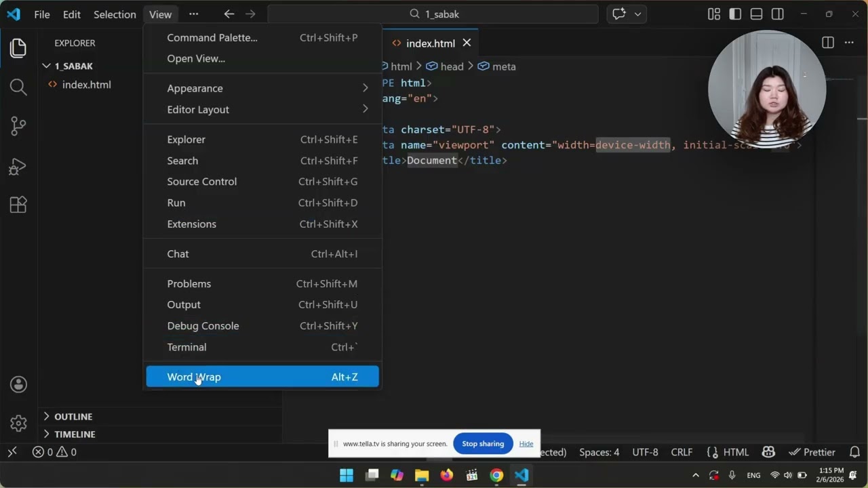Open the chat dropdown arrow in title bar
The height and width of the screenshot is (488, 868).
click(x=637, y=14)
